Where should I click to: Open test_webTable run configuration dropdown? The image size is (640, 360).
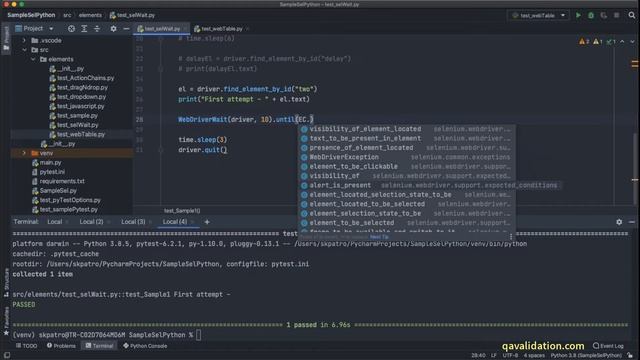pyautogui.click(x=538, y=16)
